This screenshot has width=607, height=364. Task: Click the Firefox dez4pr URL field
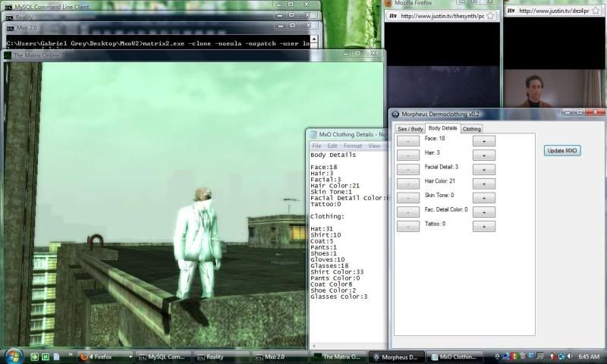(x=555, y=11)
